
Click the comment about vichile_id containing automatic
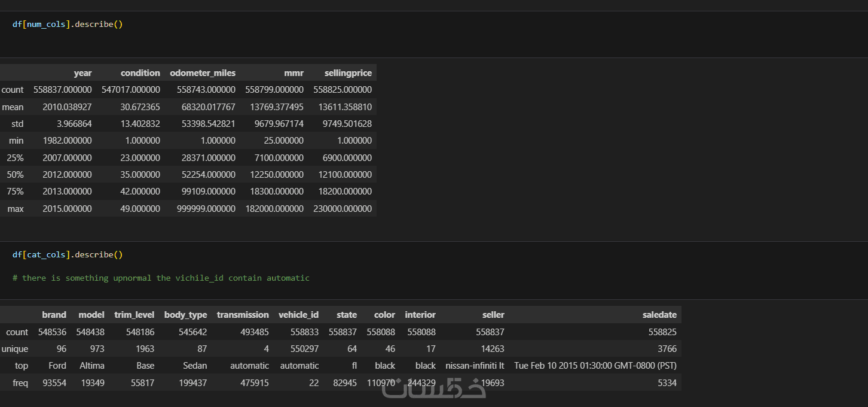(161, 278)
